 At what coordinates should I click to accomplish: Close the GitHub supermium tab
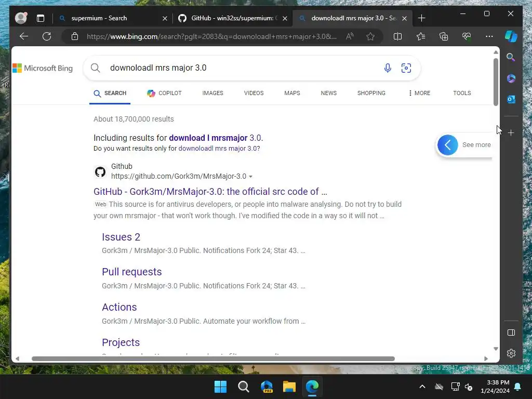[x=285, y=18]
